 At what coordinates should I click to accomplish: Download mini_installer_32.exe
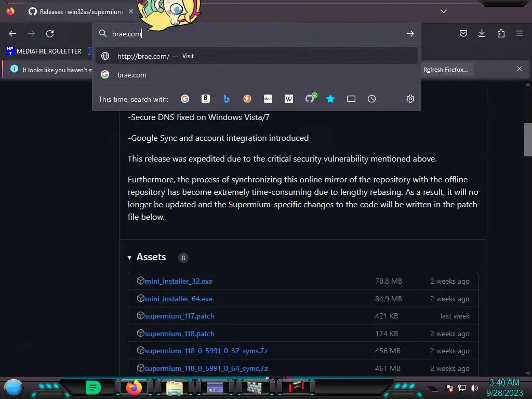(179, 281)
